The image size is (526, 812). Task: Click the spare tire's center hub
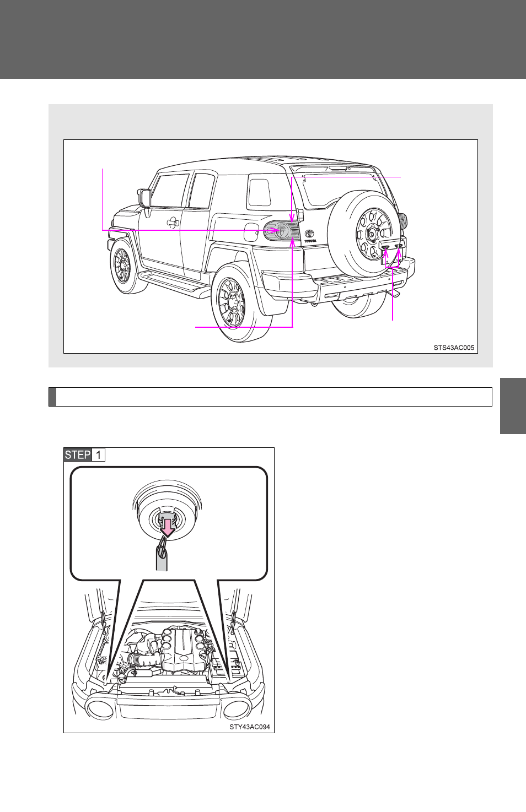[372, 234]
